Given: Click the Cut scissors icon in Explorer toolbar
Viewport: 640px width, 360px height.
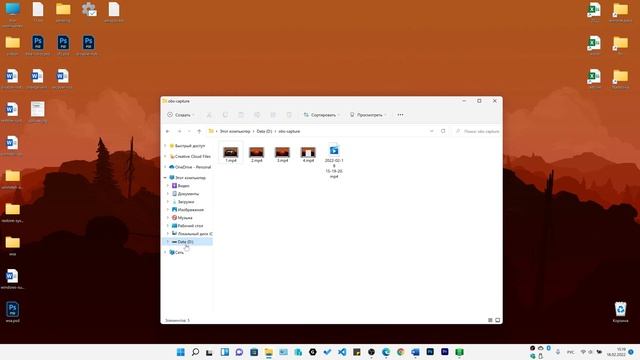Looking at the screenshot, I should pyautogui.click(x=209, y=115).
